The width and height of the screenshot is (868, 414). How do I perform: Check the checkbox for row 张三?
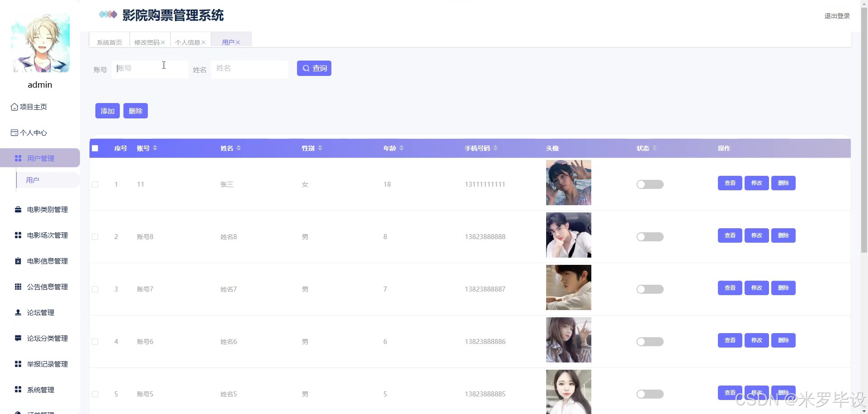pos(95,184)
